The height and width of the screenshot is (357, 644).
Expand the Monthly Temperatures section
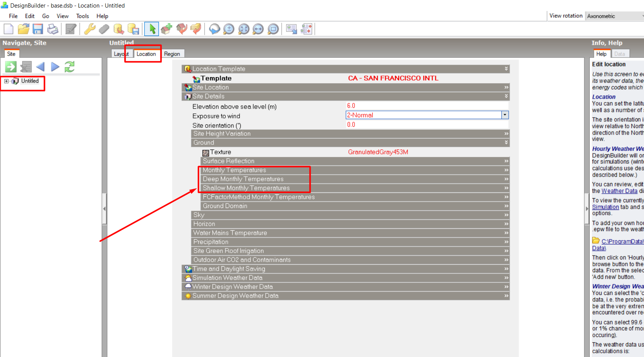point(355,170)
